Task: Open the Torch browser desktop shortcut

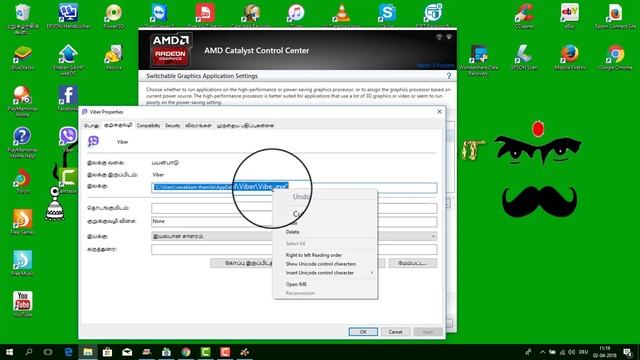Action: (x=22, y=181)
